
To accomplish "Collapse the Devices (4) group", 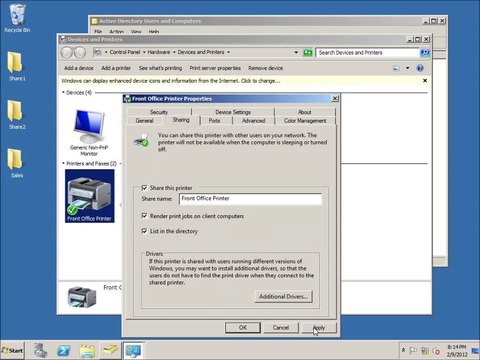I will [x=63, y=92].
